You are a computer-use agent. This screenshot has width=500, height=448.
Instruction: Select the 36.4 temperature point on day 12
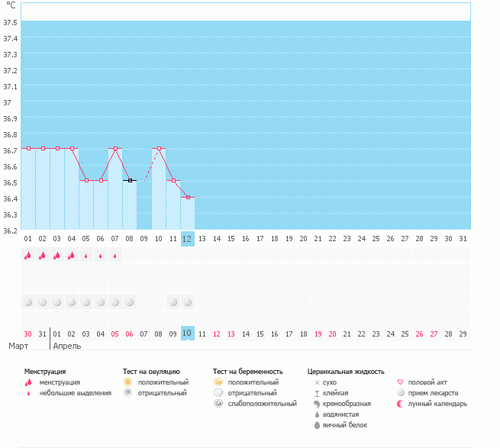(x=188, y=197)
